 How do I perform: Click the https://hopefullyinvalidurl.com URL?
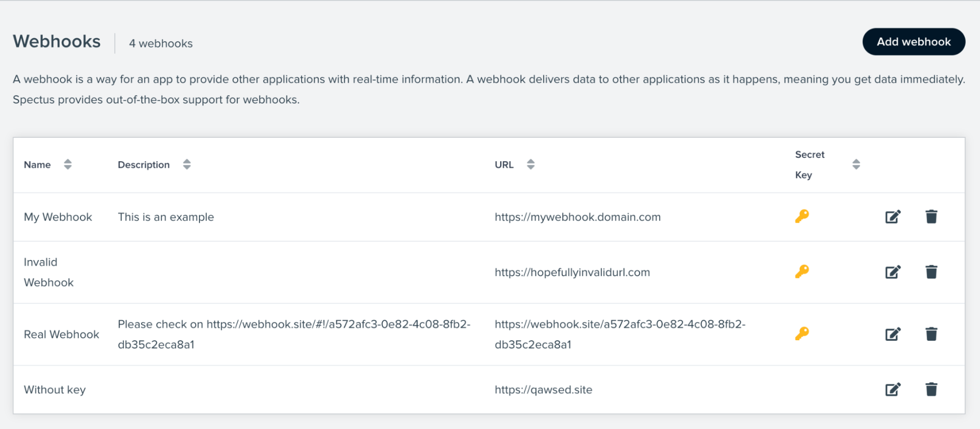pos(572,272)
